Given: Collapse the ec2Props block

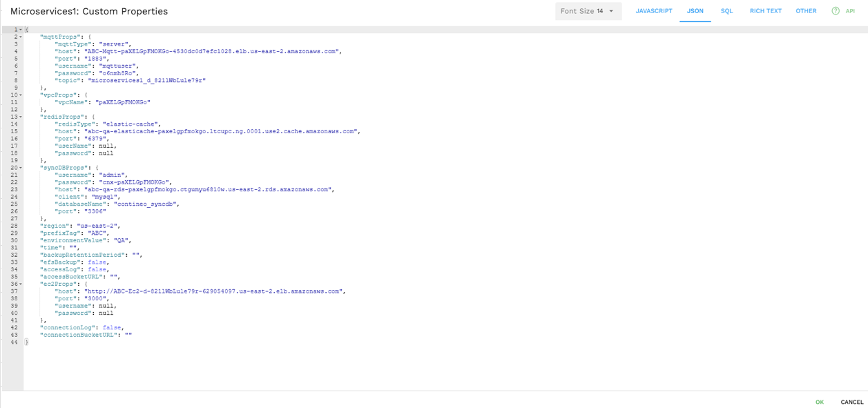Looking at the screenshot, I should (x=21, y=284).
